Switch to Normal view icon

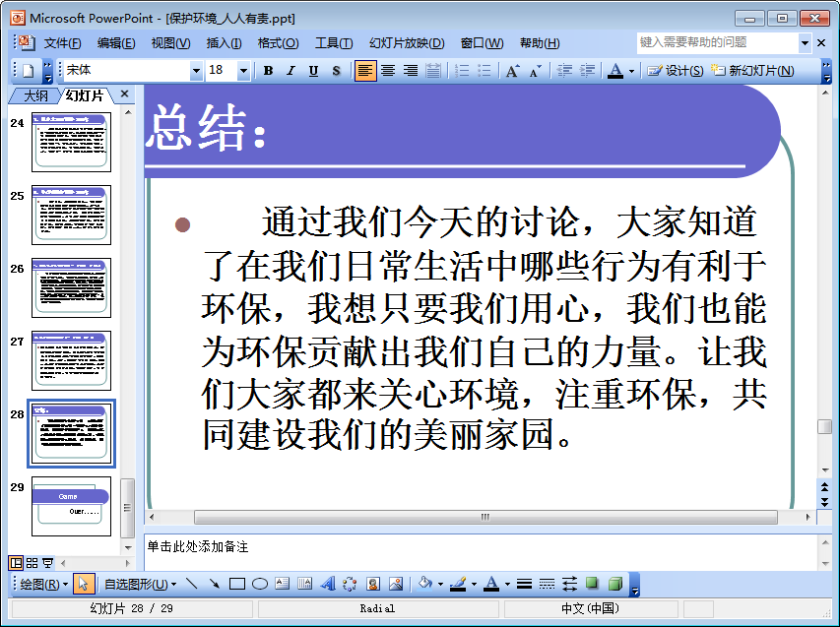16,563
